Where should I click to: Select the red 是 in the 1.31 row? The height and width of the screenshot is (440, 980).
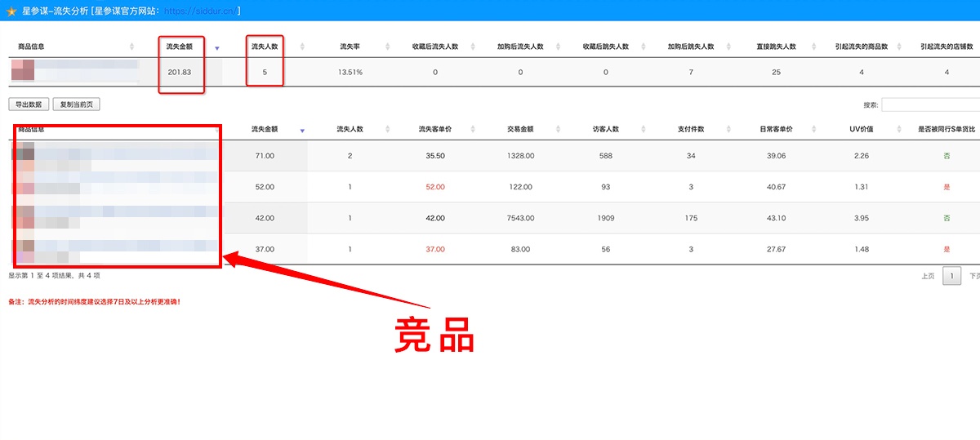coord(947,187)
